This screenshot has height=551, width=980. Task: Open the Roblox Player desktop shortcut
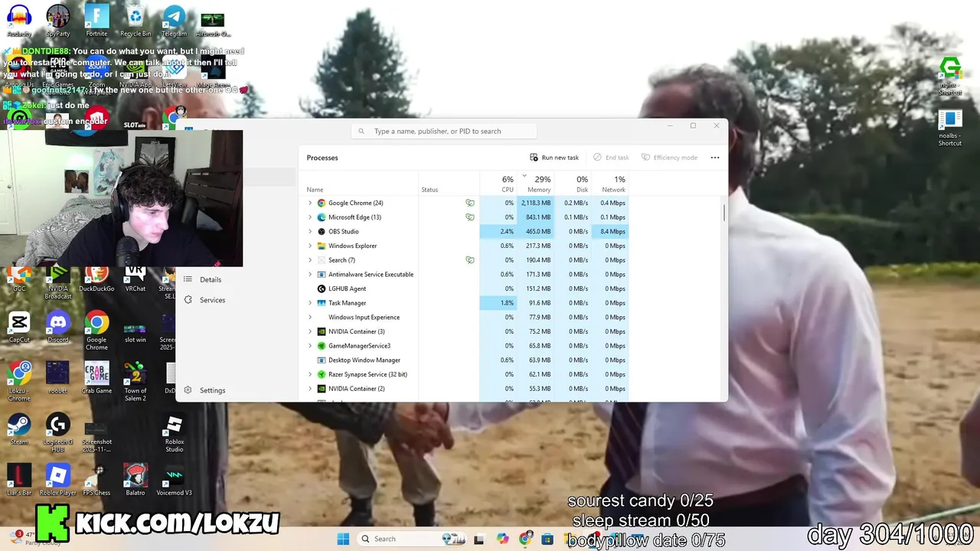pyautogui.click(x=57, y=481)
